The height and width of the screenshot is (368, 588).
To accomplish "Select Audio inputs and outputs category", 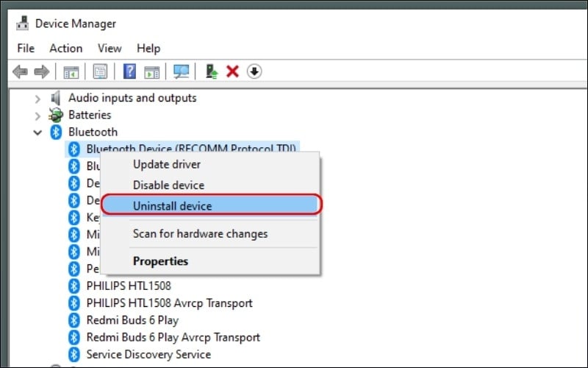I will [132, 98].
